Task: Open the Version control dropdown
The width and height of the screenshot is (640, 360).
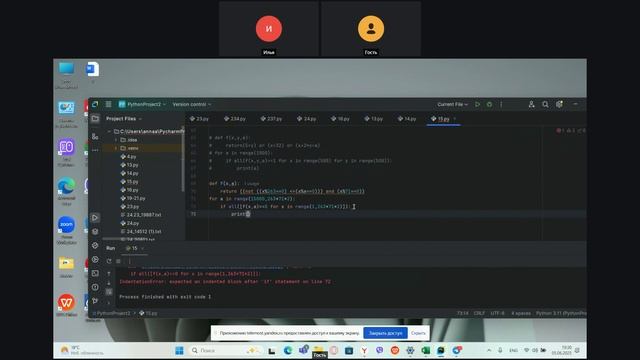Action: coord(192,104)
